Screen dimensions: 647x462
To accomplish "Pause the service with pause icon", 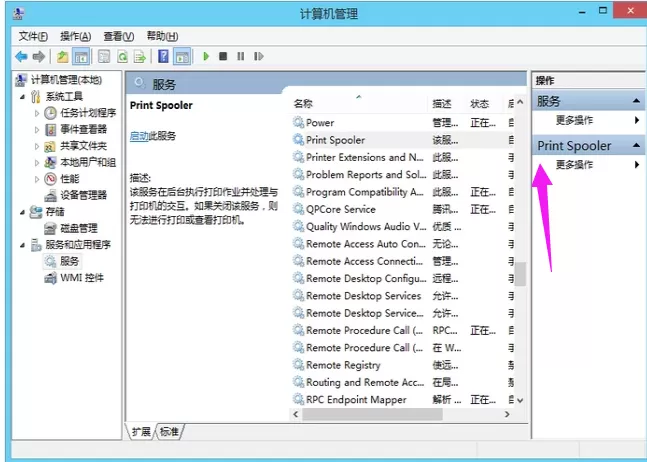I will (x=241, y=56).
